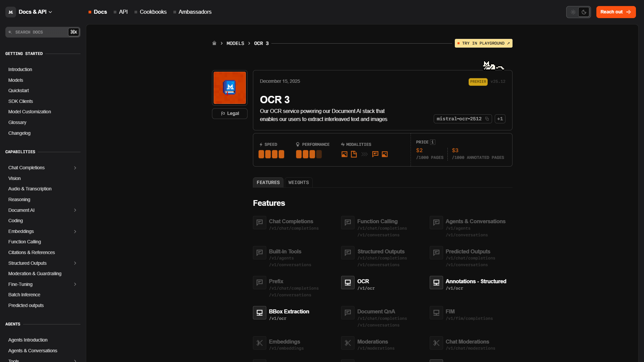Open the Docs & API dropdown
This screenshot has height=362, width=644.
pyautogui.click(x=35, y=12)
